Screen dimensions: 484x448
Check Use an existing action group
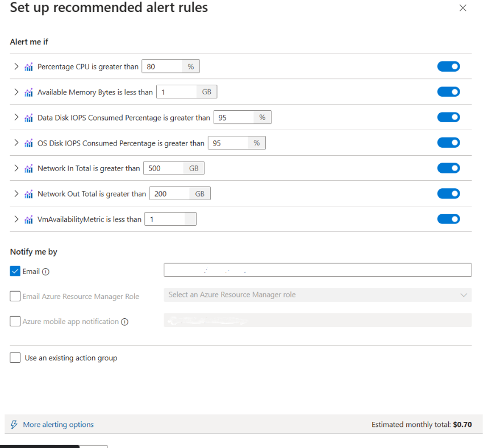coord(15,358)
